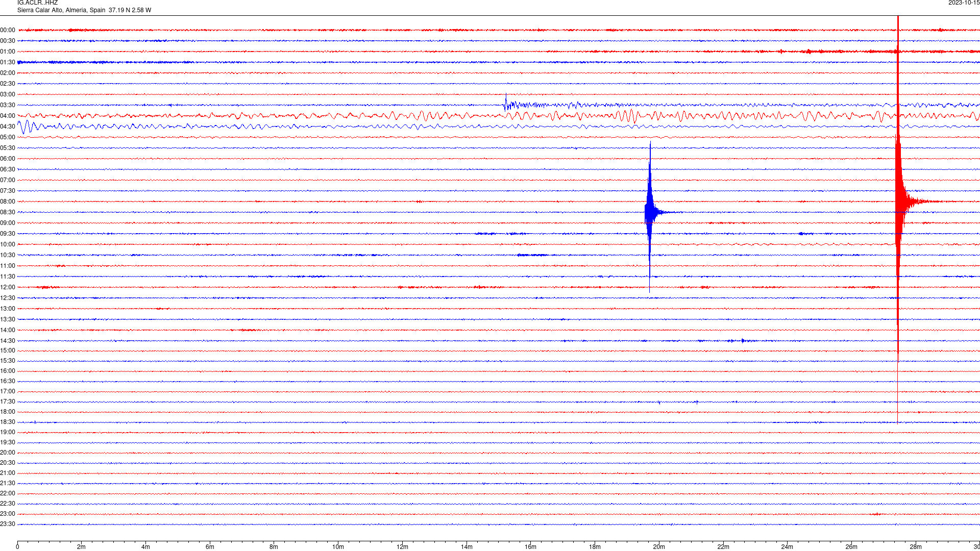980x551 pixels.
Task: Select the 20:00 row label
Action: [x=8, y=453]
